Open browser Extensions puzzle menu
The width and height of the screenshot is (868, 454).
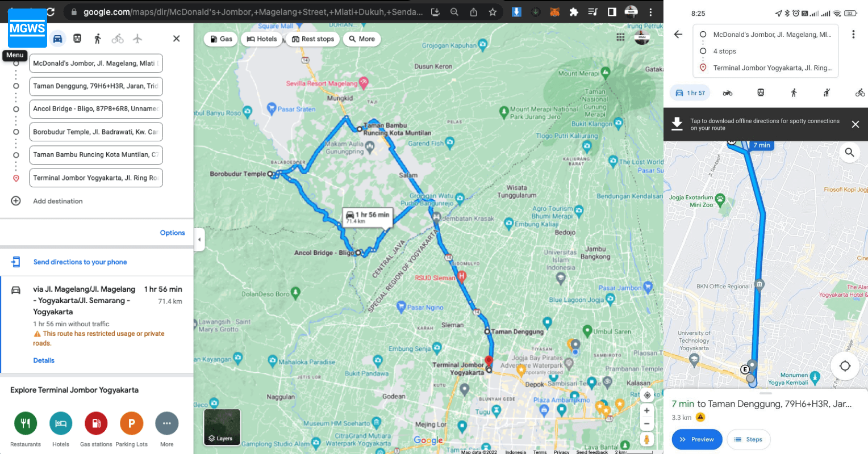point(574,12)
